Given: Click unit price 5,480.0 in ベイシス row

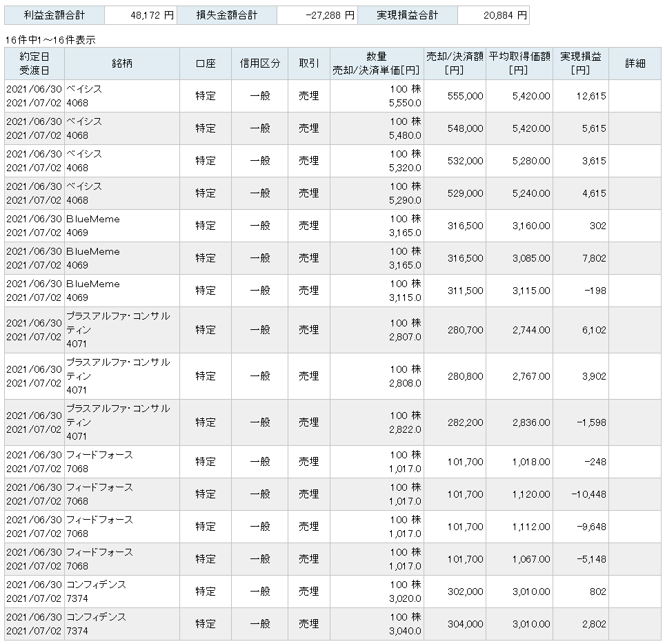Looking at the screenshot, I should pos(405,135).
